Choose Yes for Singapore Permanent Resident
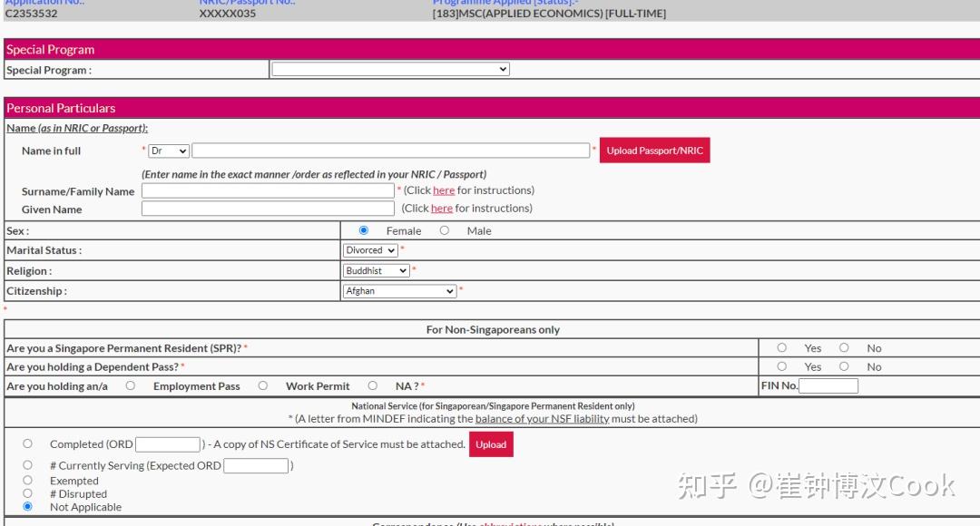Image resolution: width=980 pixels, height=526 pixels. [782, 348]
